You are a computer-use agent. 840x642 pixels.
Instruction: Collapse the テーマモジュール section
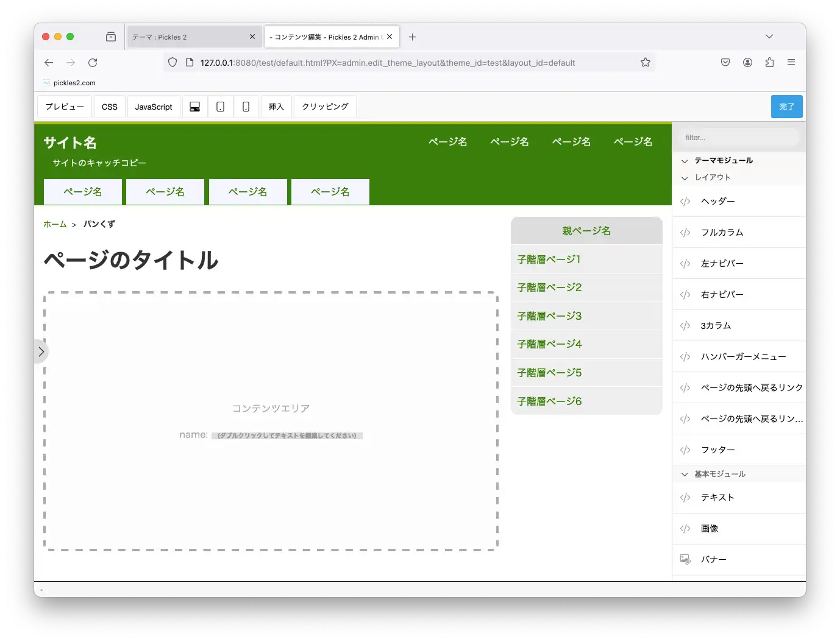685,161
